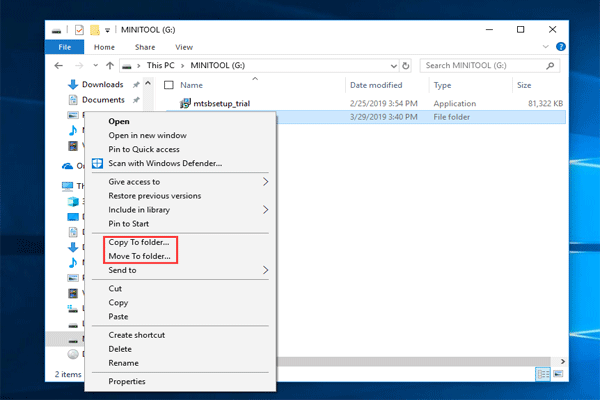Sort by the Name column
The width and height of the screenshot is (600, 400).
tap(191, 85)
